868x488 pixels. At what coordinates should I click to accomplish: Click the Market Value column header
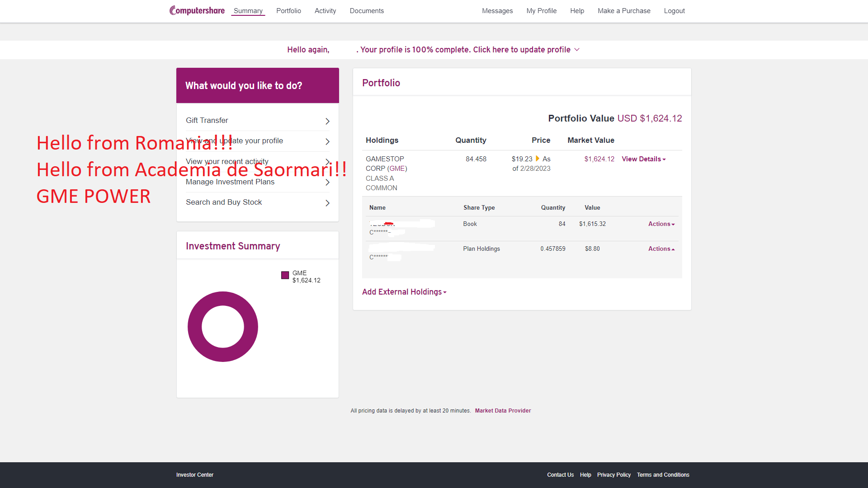[x=591, y=141]
